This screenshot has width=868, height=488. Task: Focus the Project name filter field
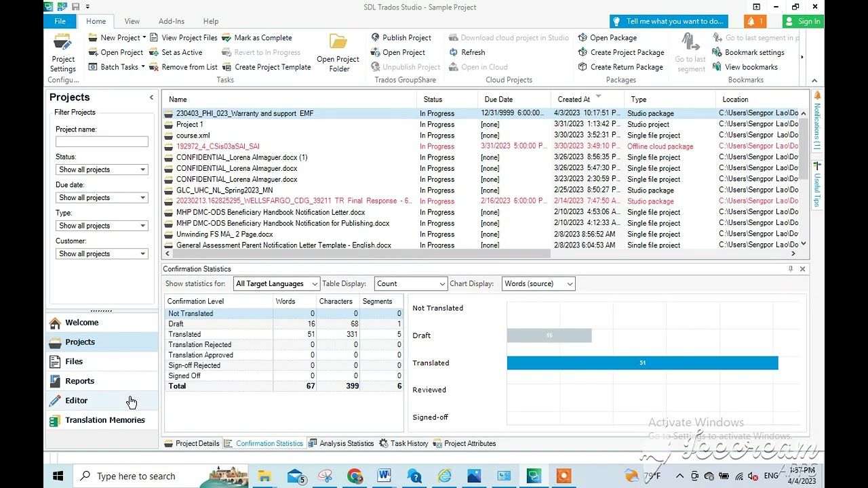tap(102, 142)
